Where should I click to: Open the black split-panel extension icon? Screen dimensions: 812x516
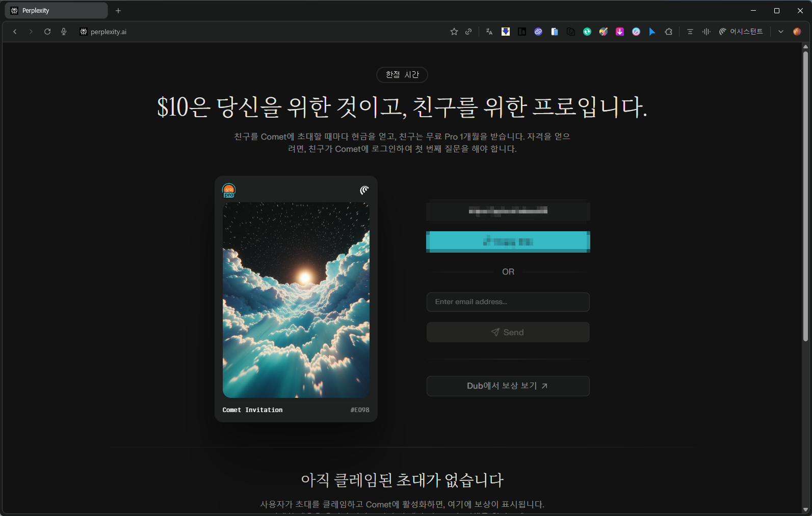522,32
